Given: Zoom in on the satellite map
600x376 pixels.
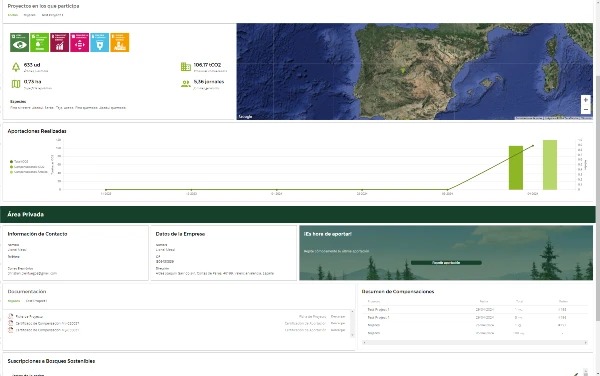Looking at the screenshot, I should [x=585, y=100].
